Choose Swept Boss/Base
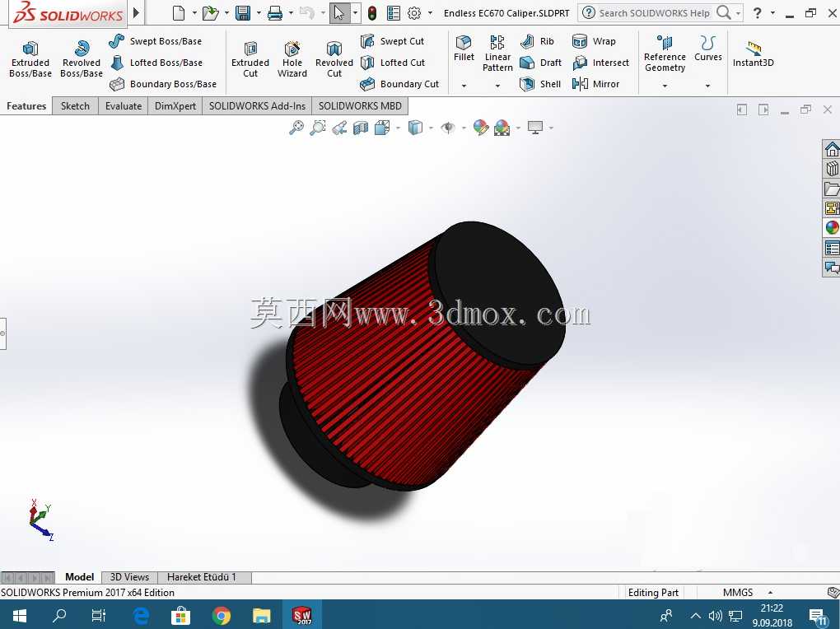Viewport: 840px width, 629px height. click(x=156, y=41)
